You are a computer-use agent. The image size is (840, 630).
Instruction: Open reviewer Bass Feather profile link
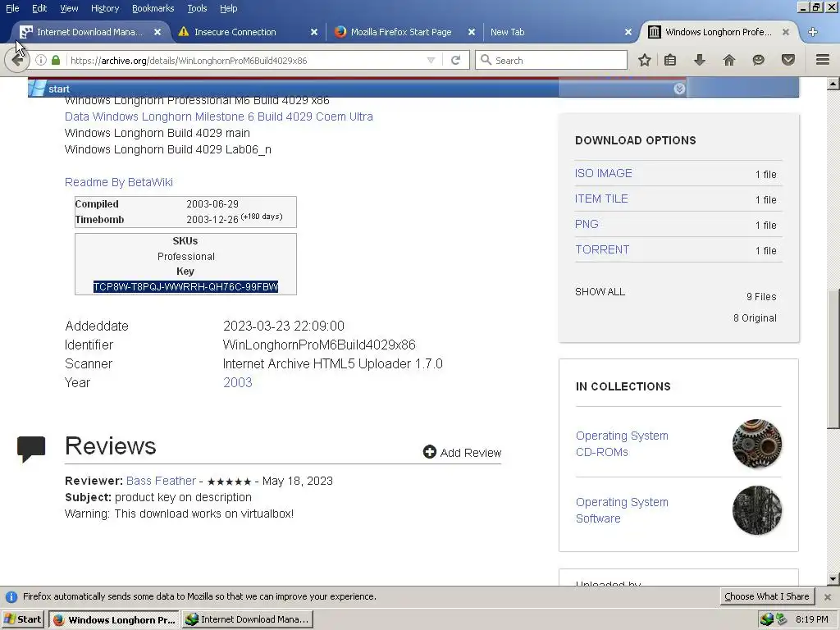pos(162,481)
